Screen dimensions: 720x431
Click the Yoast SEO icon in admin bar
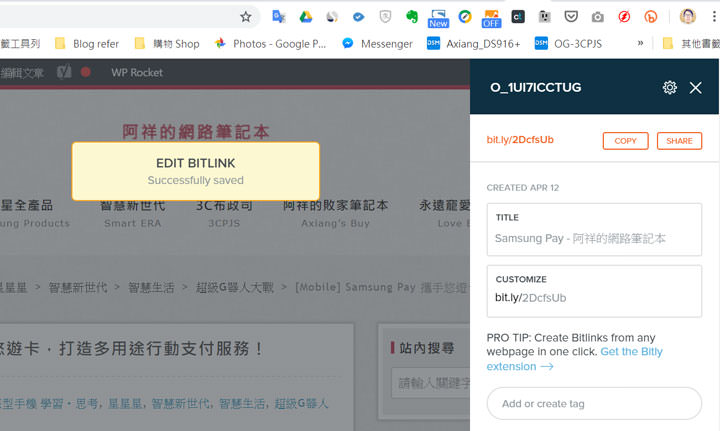point(64,72)
